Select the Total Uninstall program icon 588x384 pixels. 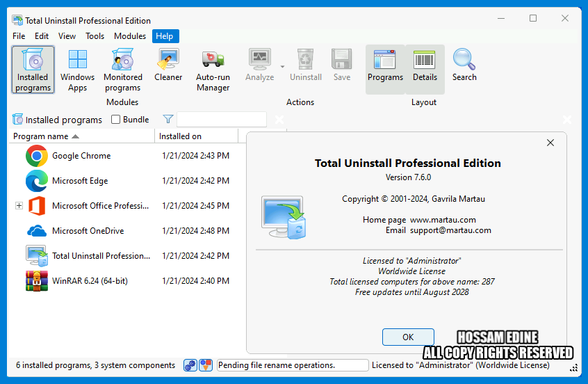click(x=36, y=255)
